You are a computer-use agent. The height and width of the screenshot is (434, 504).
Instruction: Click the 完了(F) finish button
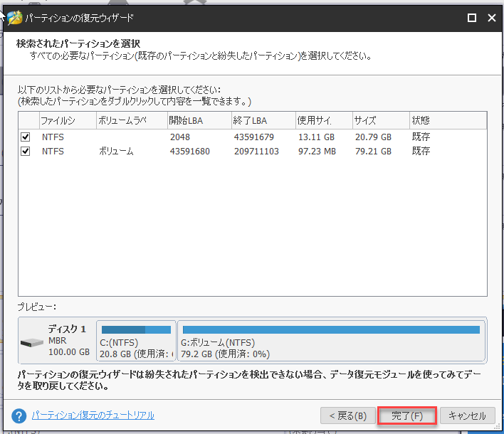pyautogui.click(x=407, y=416)
